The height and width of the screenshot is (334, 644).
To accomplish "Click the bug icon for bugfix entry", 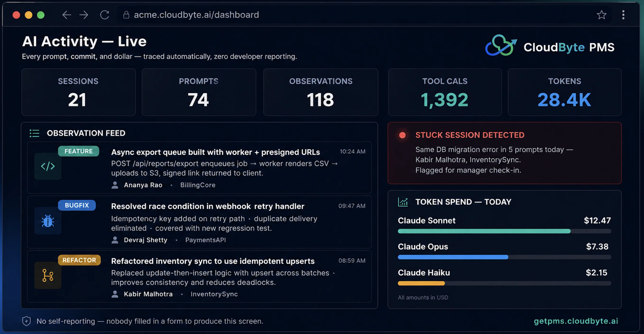I will tap(48, 221).
